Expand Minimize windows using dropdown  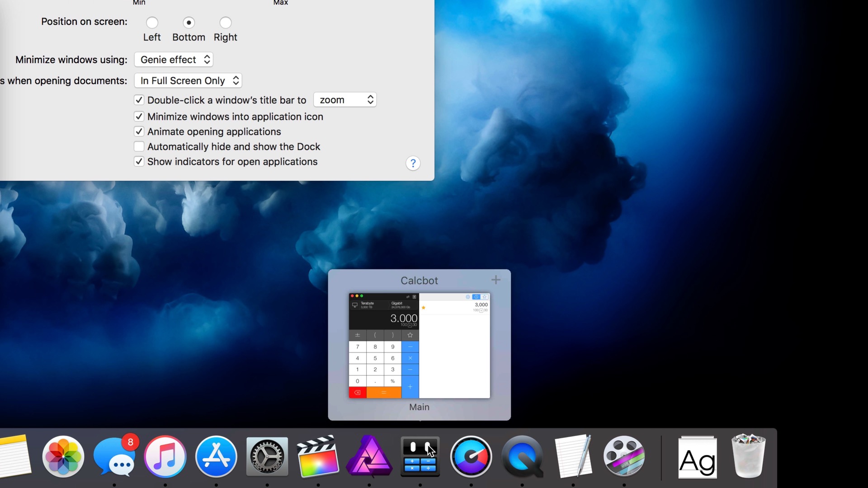(x=173, y=59)
